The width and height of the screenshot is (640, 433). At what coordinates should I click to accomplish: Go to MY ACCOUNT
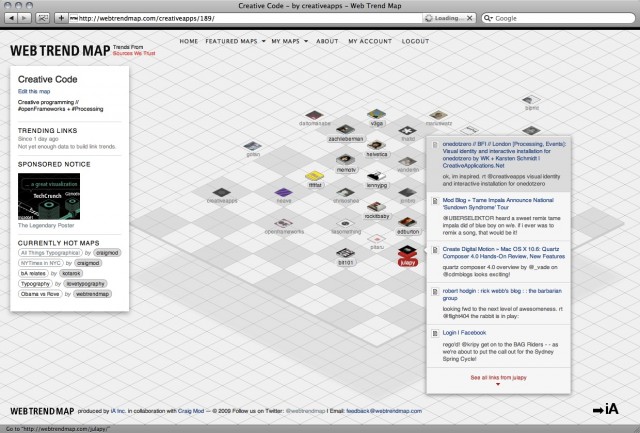click(370, 41)
